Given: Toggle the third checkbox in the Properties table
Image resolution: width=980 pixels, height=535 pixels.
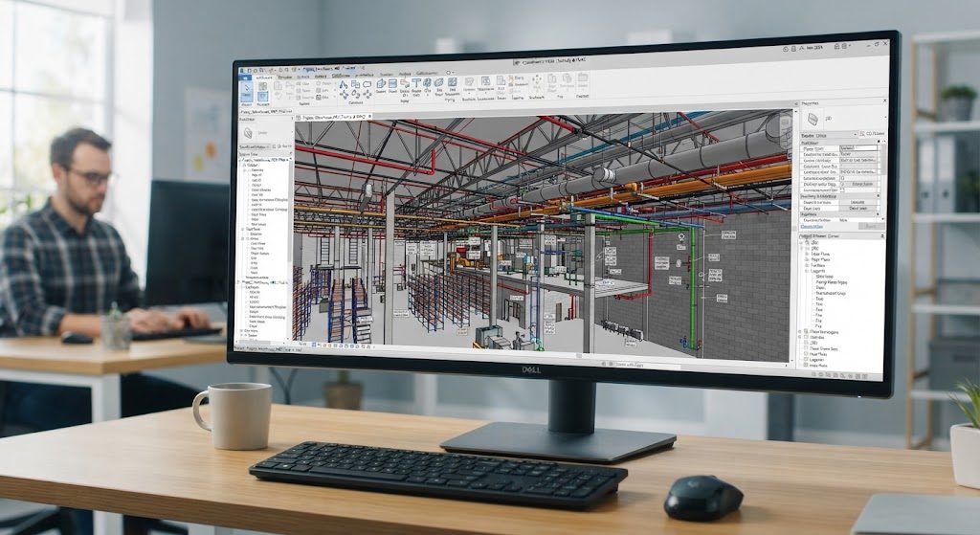Looking at the screenshot, I should (x=842, y=190).
